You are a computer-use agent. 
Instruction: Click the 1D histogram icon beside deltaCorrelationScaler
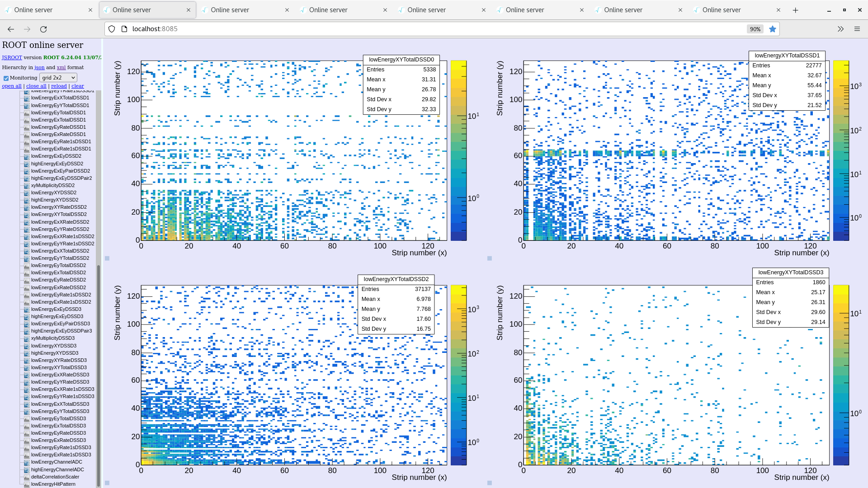27,477
